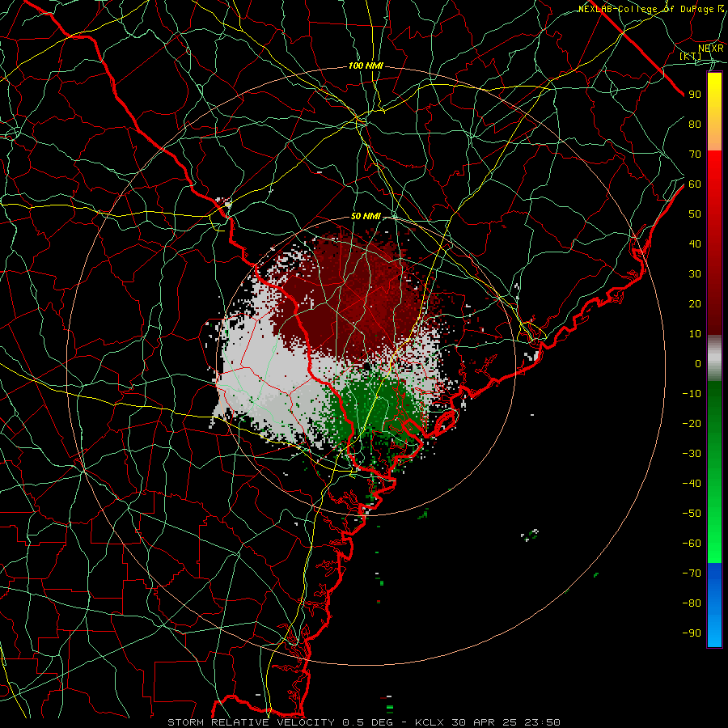Click the 100 NMI range ring label
Viewport: 728px width, 728px height.
click(366, 66)
